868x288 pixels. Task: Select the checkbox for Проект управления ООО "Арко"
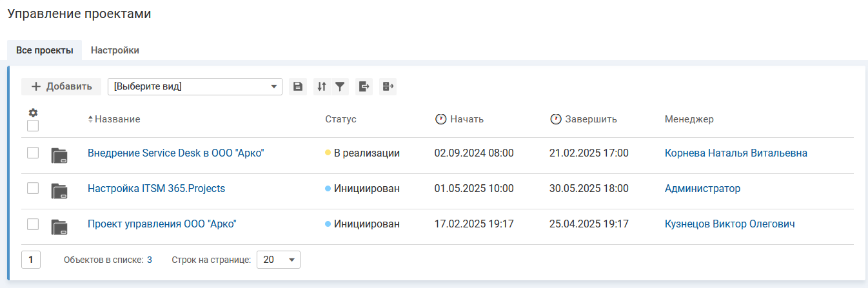click(33, 224)
